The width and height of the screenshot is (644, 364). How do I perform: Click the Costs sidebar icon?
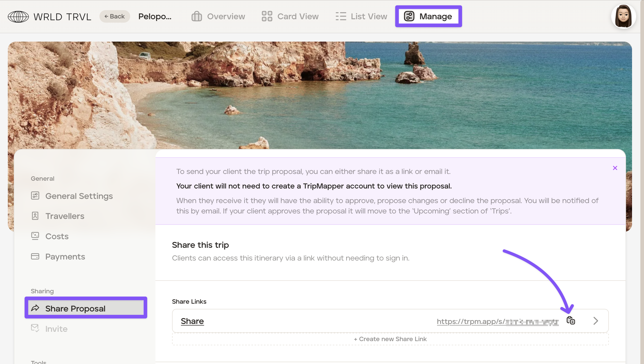35,236
